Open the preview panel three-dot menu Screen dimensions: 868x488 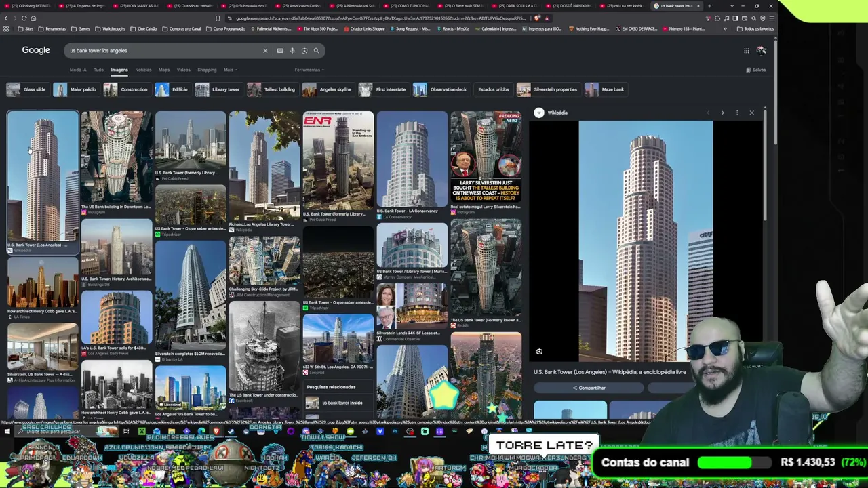click(x=737, y=113)
